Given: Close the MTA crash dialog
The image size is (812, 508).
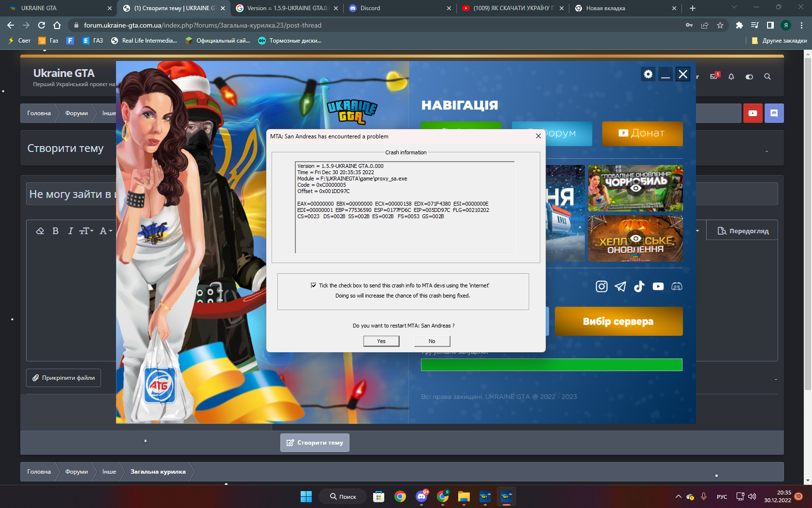Looking at the screenshot, I should pyautogui.click(x=538, y=136).
